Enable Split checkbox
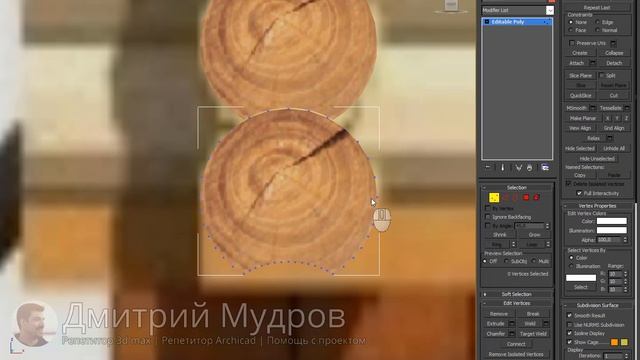The image size is (640, 360). tap(602, 75)
